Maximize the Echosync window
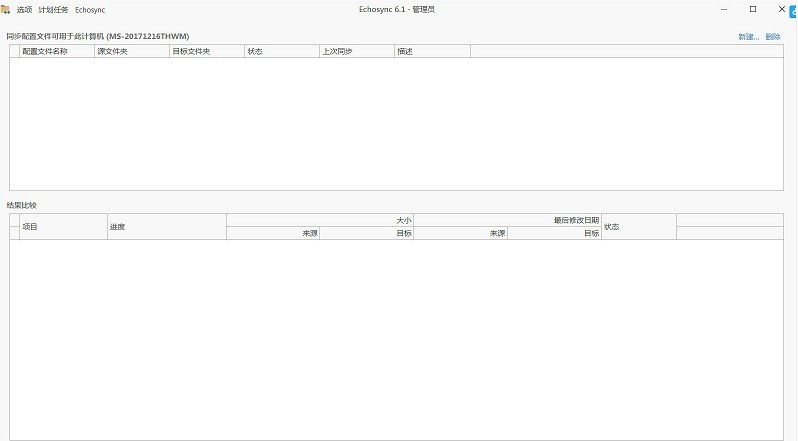798x441 pixels. 753,9
